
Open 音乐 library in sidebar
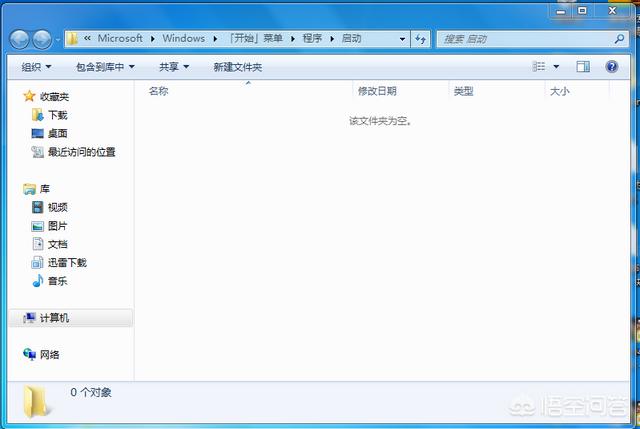(x=57, y=281)
